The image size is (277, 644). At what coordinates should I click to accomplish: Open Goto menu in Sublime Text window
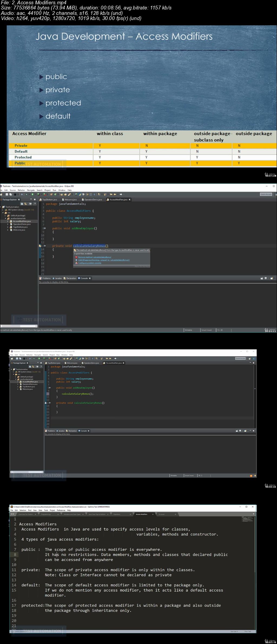point(40,510)
